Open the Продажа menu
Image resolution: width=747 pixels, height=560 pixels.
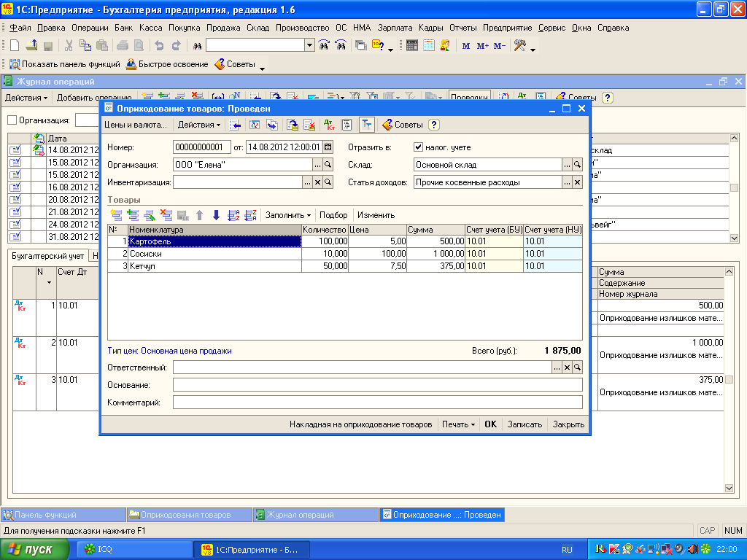click(223, 28)
